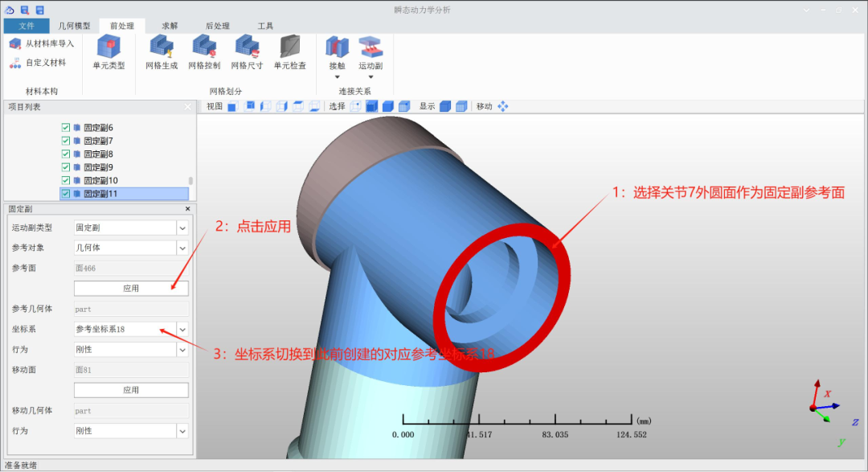The image size is (868, 472).
Task: Switch to right view cube icon
Action: (x=282, y=106)
